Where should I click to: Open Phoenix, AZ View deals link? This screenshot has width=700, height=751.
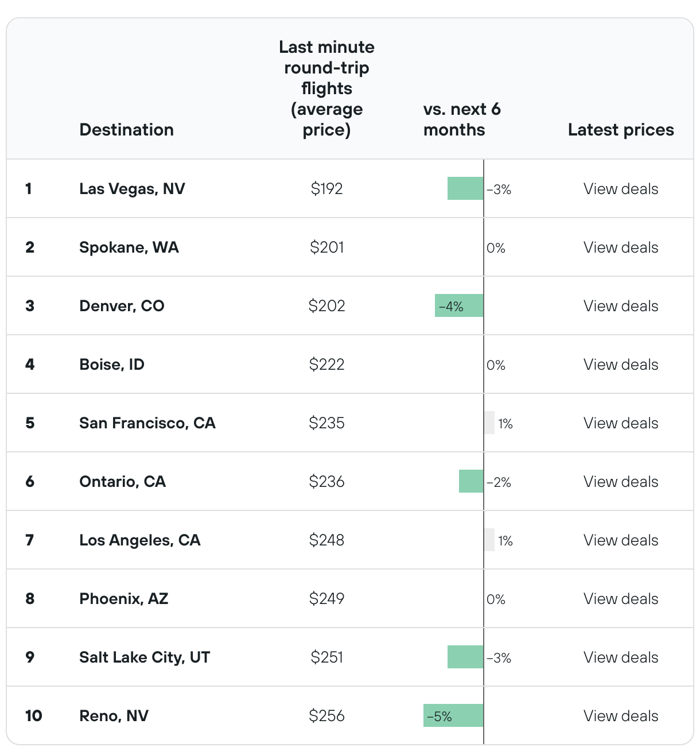(620, 599)
